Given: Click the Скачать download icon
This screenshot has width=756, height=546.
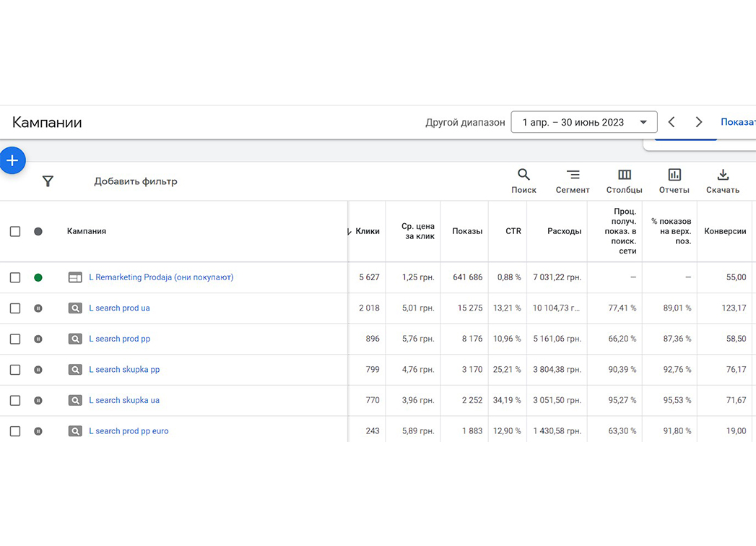Looking at the screenshot, I should pos(723,175).
